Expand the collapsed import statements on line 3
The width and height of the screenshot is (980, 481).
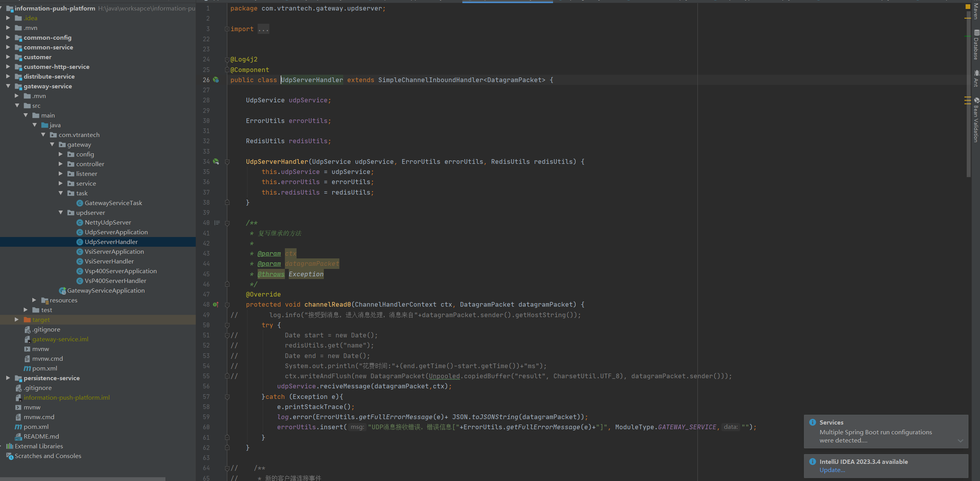tap(227, 29)
